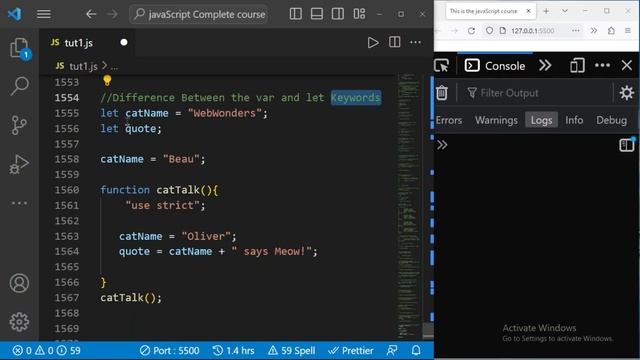Toggle Responsive Design Mode icon

[577, 65]
